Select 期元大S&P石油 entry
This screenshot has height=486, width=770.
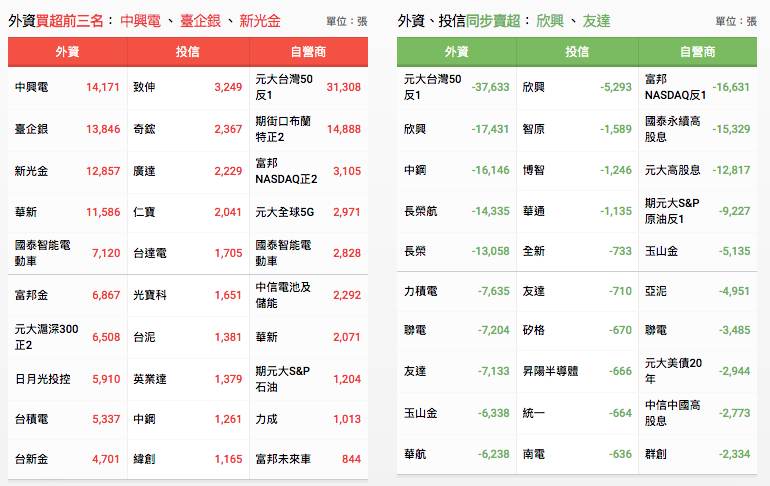coord(282,379)
